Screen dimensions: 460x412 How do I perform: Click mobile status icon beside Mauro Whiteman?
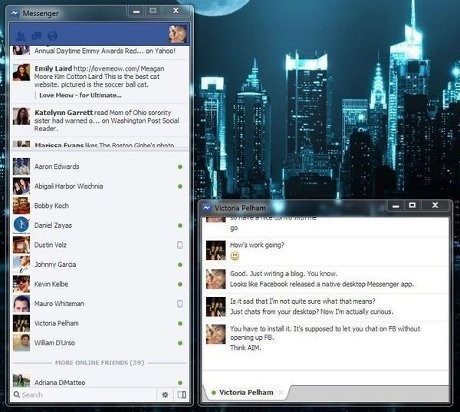click(180, 304)
